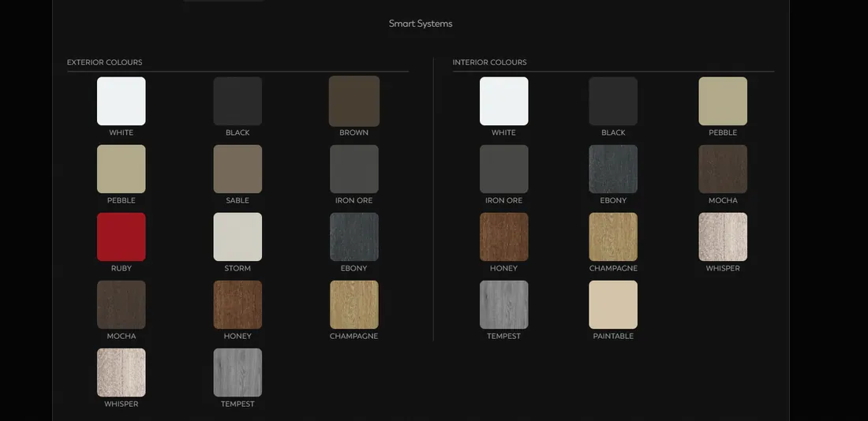Choose the Black interior colour swatch
Screen dimensions: 868x421
click(613, 101)
